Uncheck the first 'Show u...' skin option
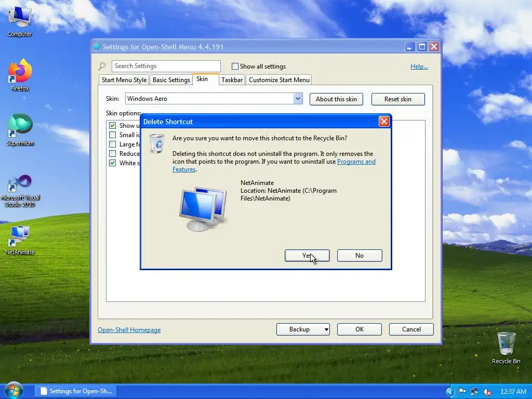 coord(112,126)
